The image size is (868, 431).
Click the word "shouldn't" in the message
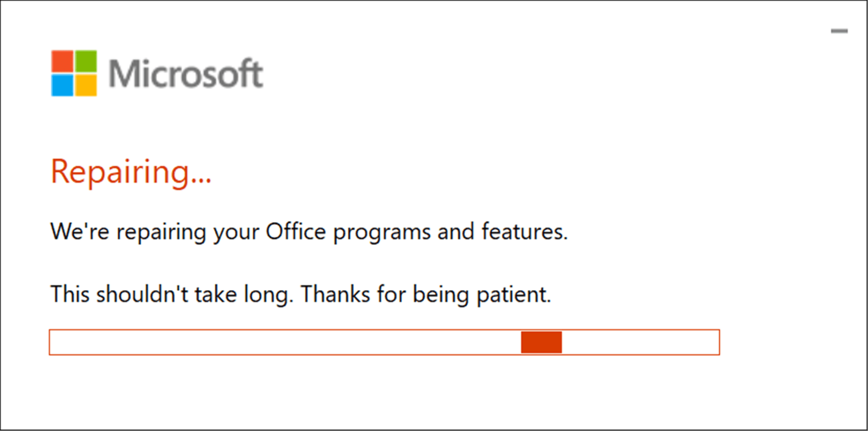tap(142, 294)
